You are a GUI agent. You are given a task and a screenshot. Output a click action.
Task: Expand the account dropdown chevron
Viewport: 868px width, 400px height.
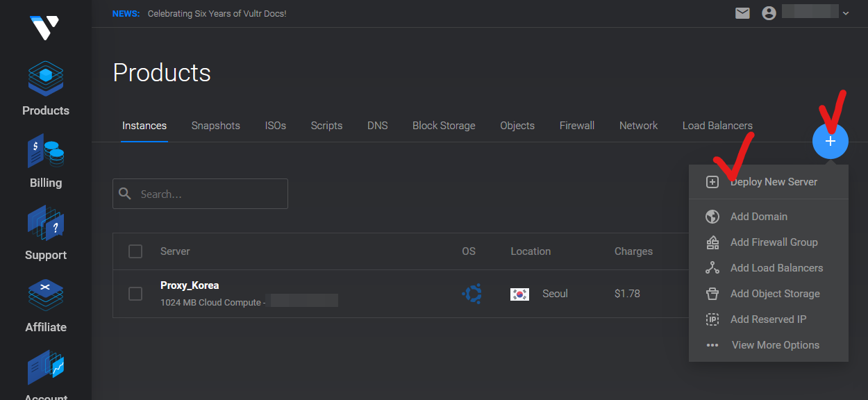point(845,13)
